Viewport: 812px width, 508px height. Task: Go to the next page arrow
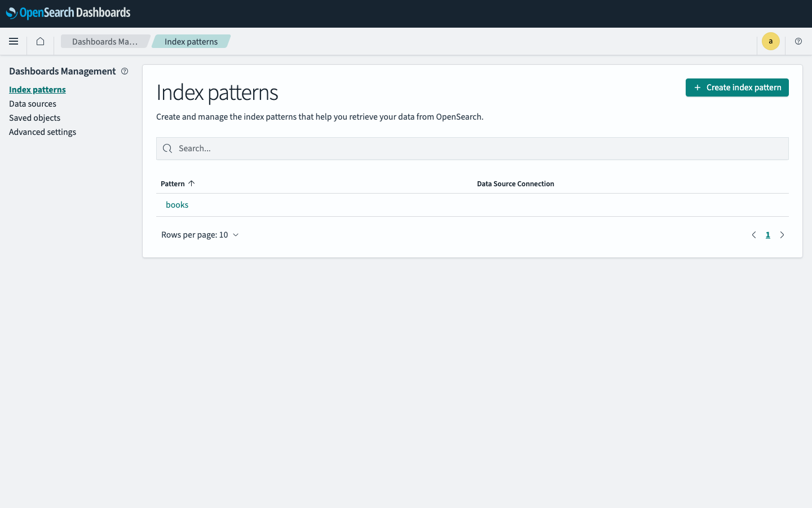pyautogui.click(x=782, y=235)
